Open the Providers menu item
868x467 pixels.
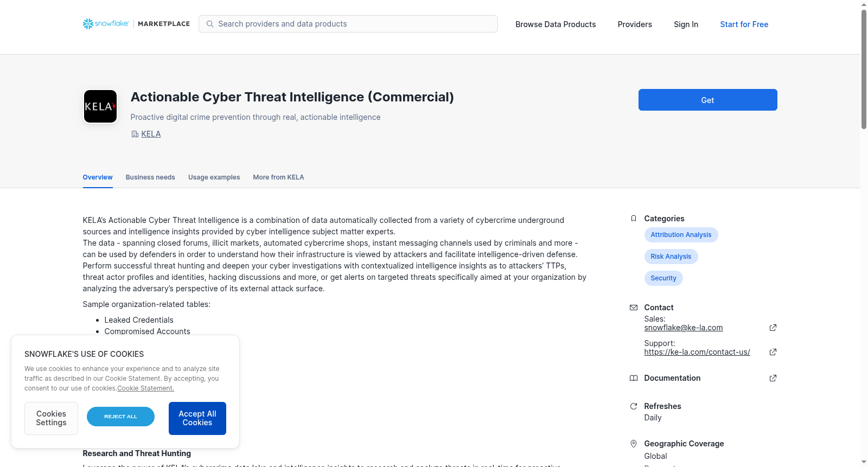tap(635, 24)
